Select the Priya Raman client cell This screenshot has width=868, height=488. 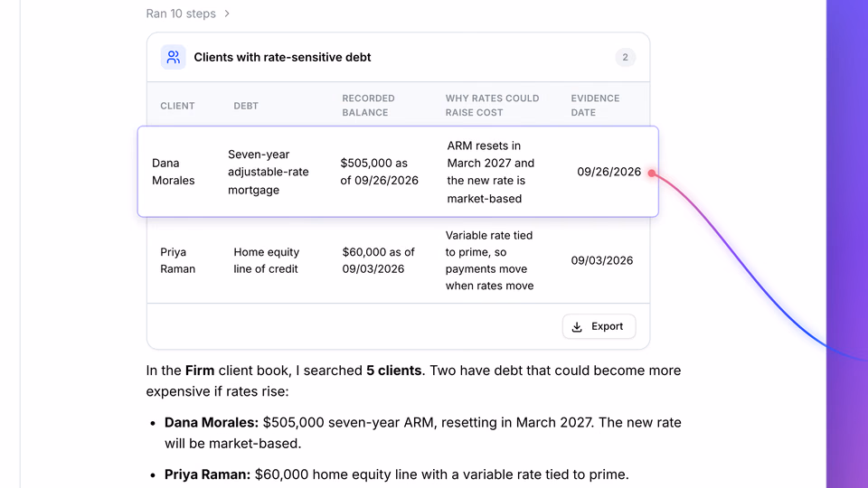(178, 260)
